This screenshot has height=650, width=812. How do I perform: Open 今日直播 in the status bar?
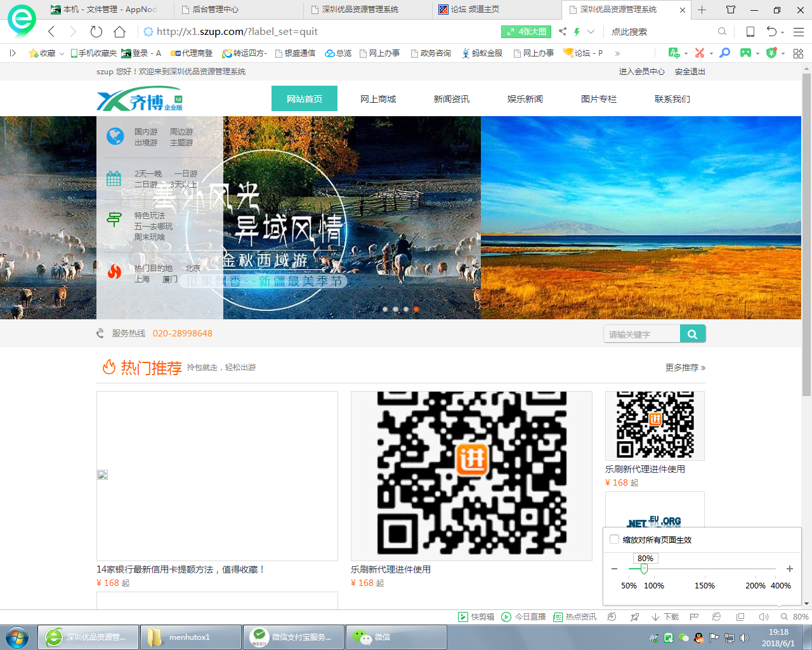tap(523, 617)
